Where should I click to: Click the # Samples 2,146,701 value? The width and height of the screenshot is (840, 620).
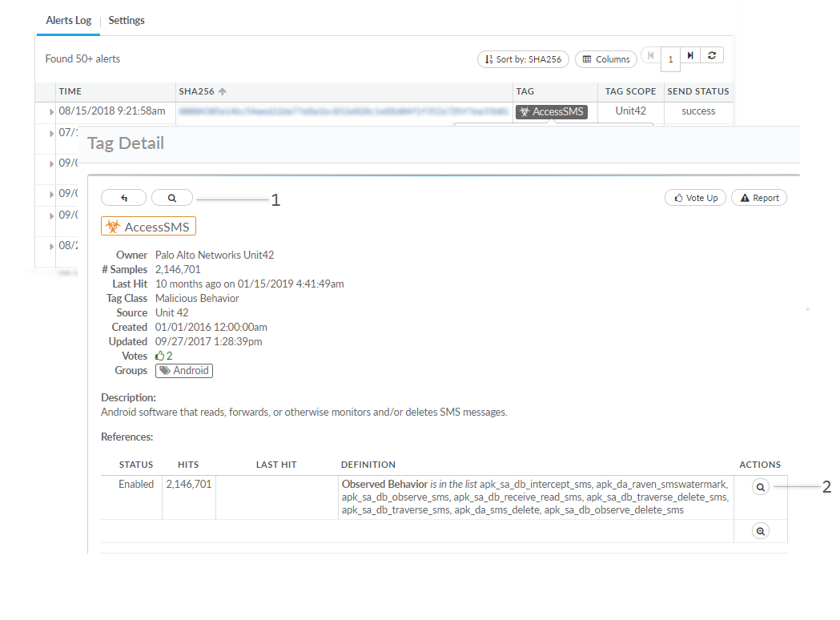coord(178,269)
